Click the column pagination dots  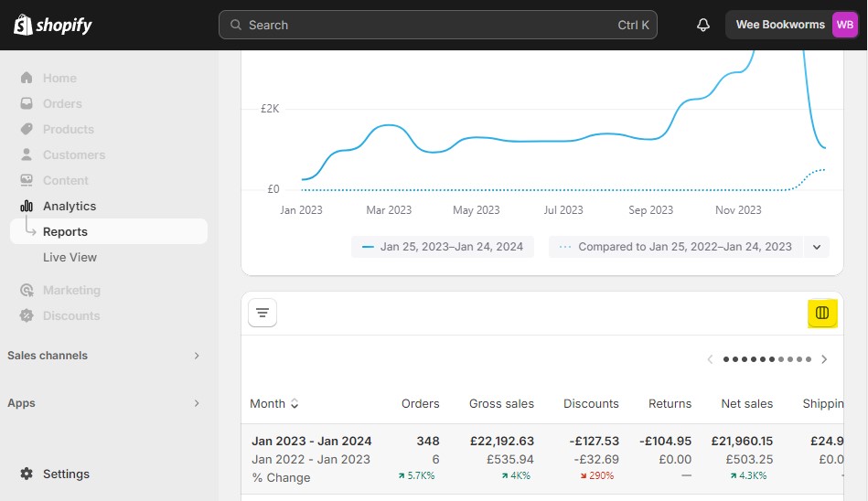click(767, 359)
